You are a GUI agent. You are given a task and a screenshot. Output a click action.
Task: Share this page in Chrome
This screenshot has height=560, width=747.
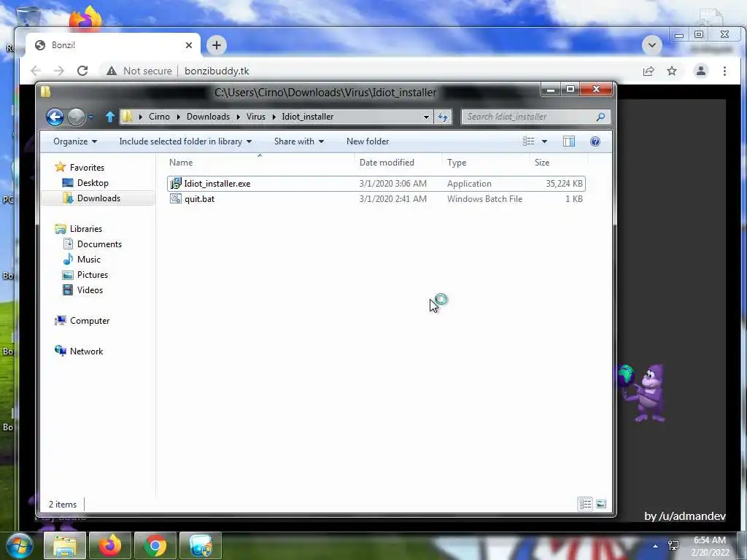649,71
